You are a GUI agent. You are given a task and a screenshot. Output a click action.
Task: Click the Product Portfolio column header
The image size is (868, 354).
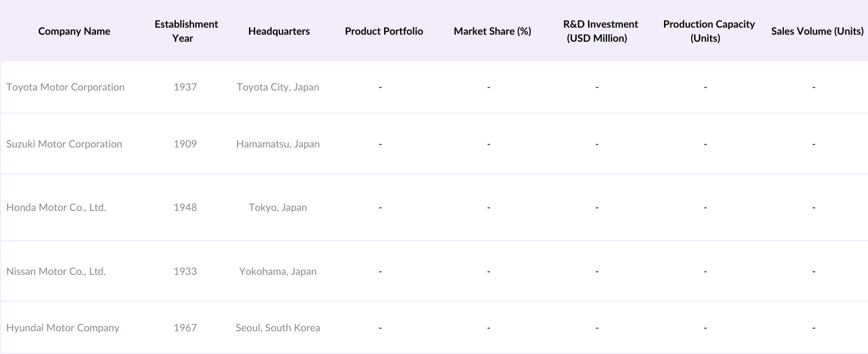point(384,31)
